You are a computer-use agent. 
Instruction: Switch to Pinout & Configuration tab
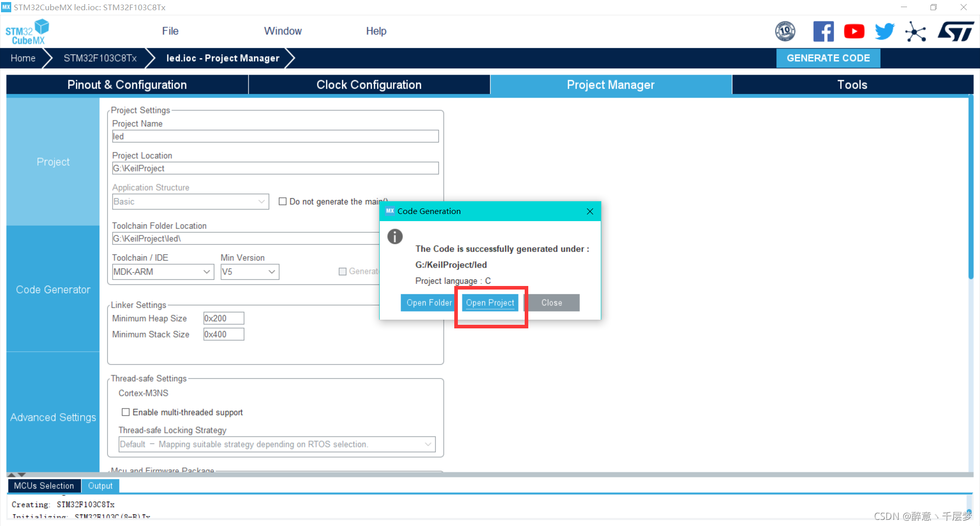click(127, 85)
